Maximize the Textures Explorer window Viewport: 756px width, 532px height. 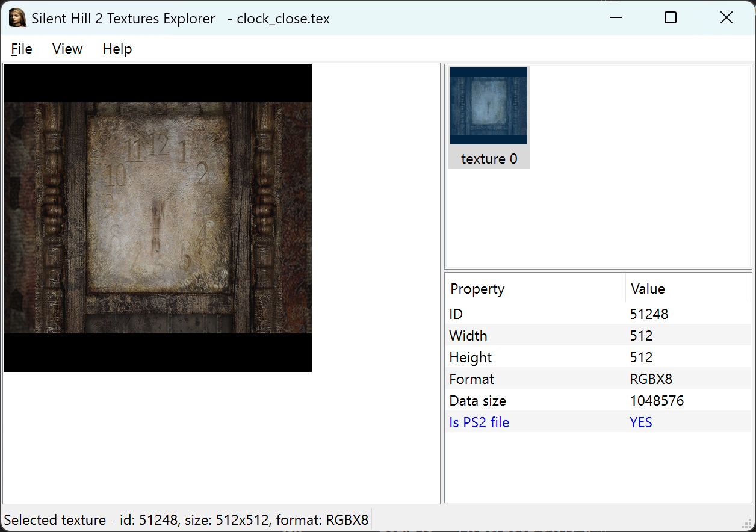click(x=671, y=18)
